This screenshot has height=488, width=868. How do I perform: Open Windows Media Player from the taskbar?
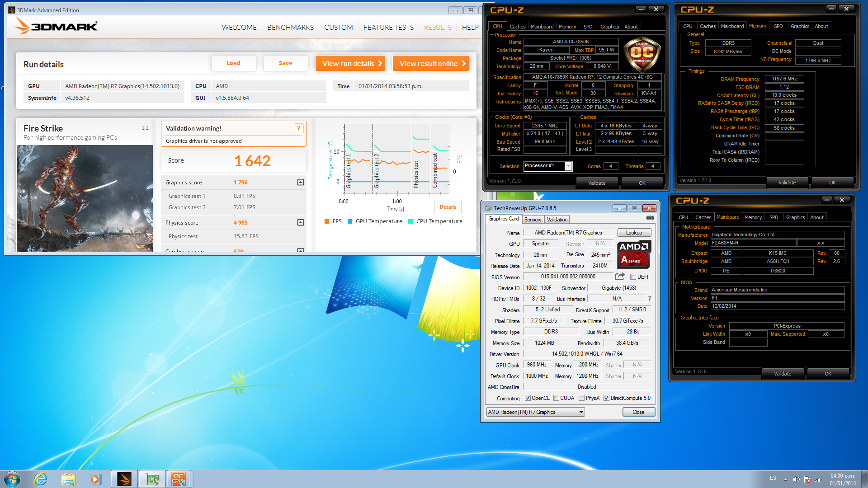(x=95, y=479)
